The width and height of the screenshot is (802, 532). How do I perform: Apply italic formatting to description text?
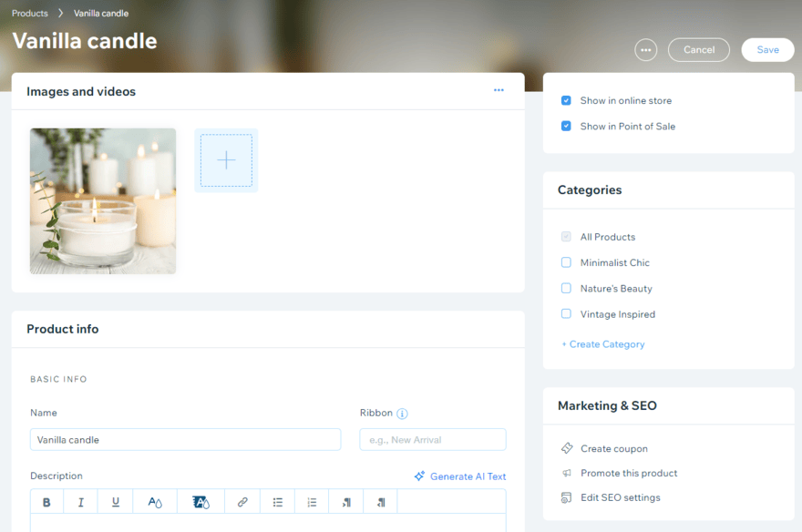click(x=82, y=501)
